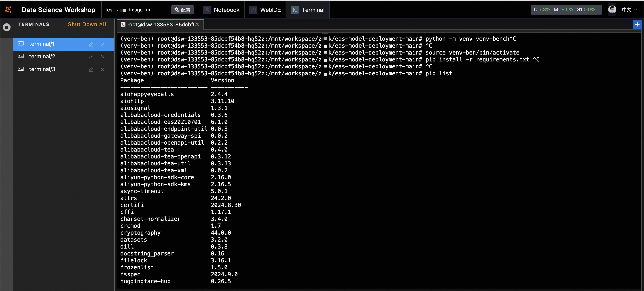Select terminal/1 in the list

[64, 44]
